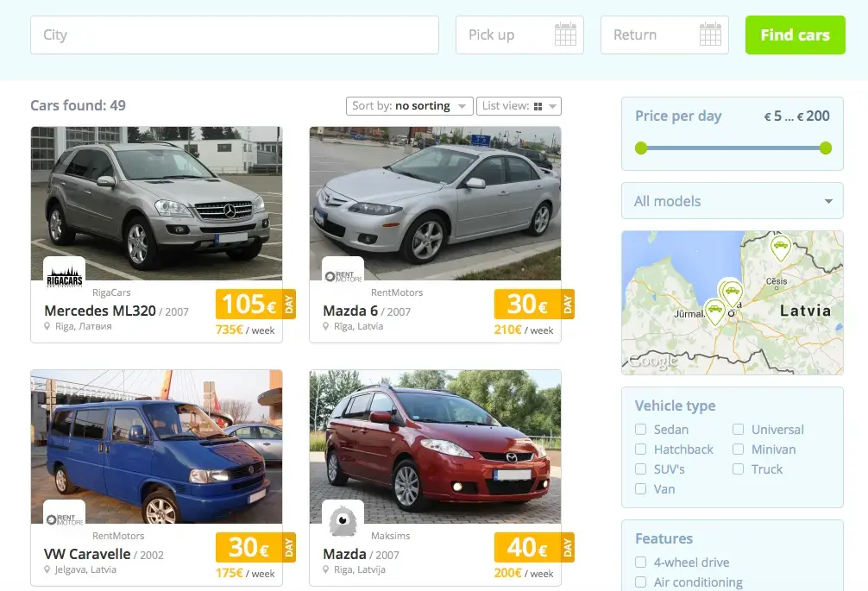Click the car map marker near Jūrmala

[x=714, y=311]
